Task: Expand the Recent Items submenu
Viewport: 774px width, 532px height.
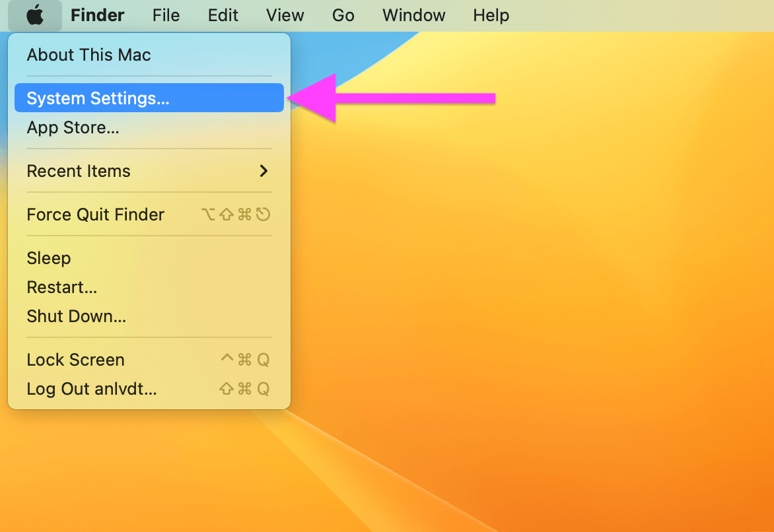Action: pos(79,171)
